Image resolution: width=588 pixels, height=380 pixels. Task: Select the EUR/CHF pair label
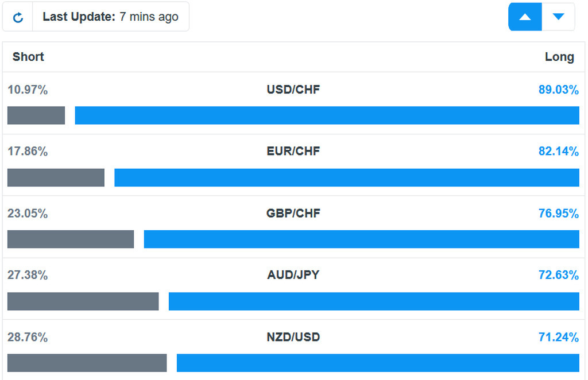pos(293,152)
